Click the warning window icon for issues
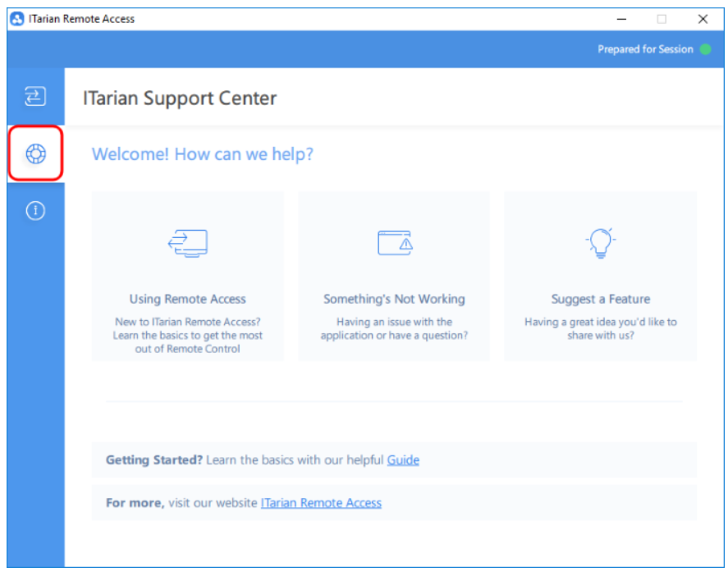Screen dimensions: 728x572 pyautogui.click(x=394, y=243)
